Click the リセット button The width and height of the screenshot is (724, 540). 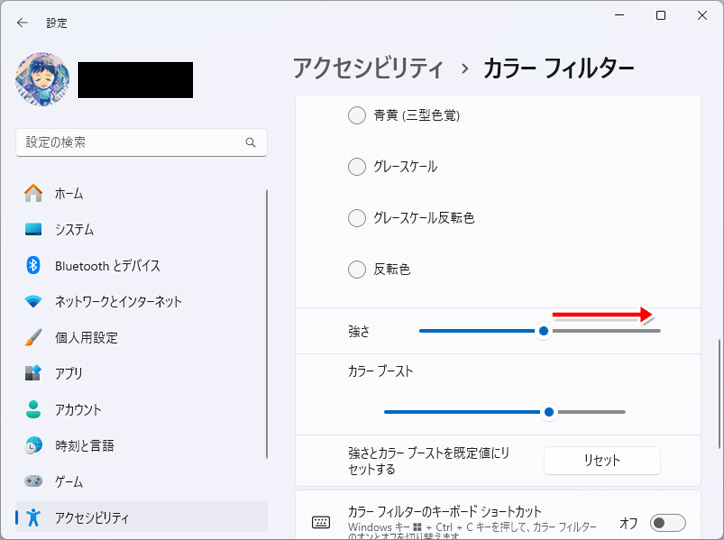pos(602,460)
